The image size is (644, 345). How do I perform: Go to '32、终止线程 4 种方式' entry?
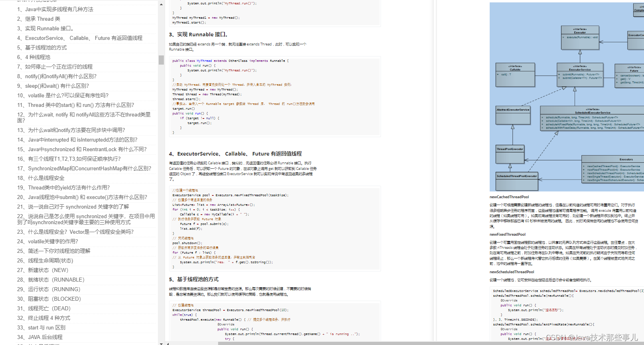tap(43, 318)
